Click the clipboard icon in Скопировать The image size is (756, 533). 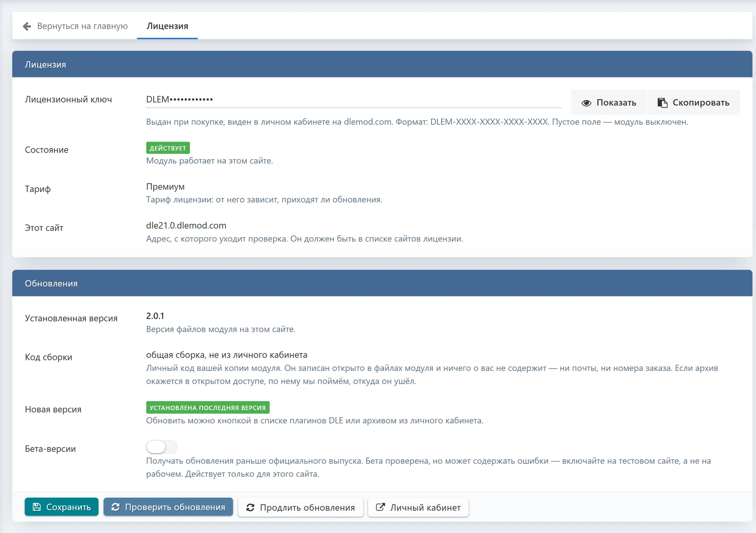[x=662, y=103]
